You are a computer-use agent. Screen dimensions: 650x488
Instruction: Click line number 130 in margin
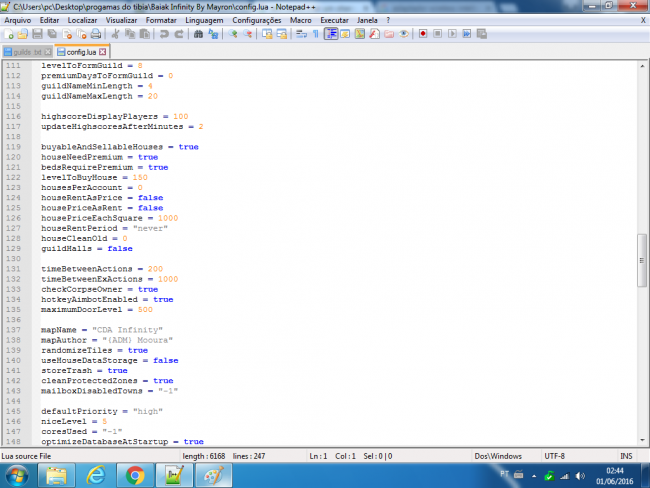click(x=13, y=259)
